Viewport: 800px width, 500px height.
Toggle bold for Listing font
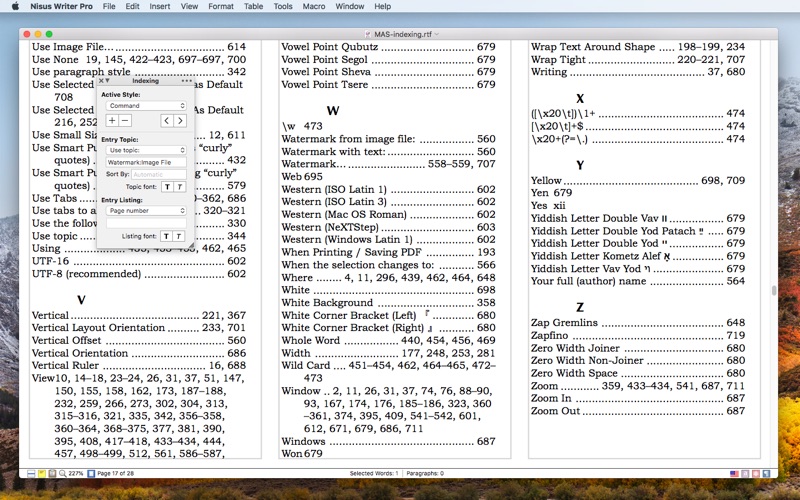point(166,236)
